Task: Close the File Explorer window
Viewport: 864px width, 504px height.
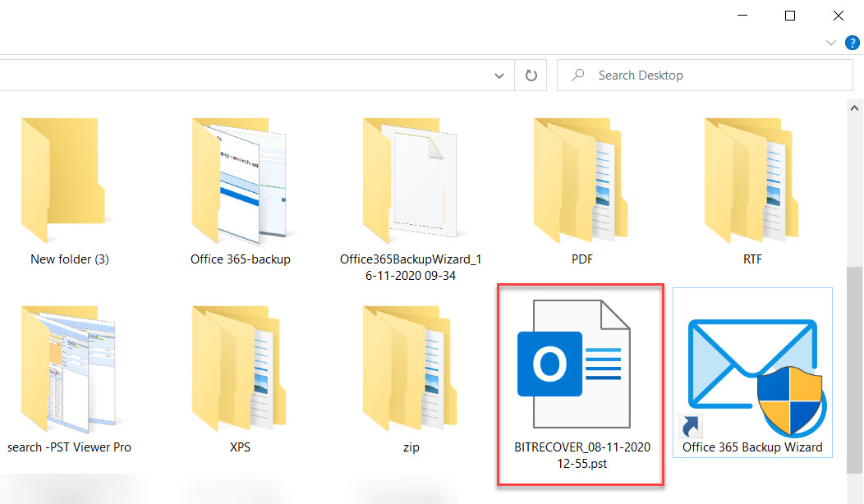Action: pyautogui.click(x=838, y=16)
